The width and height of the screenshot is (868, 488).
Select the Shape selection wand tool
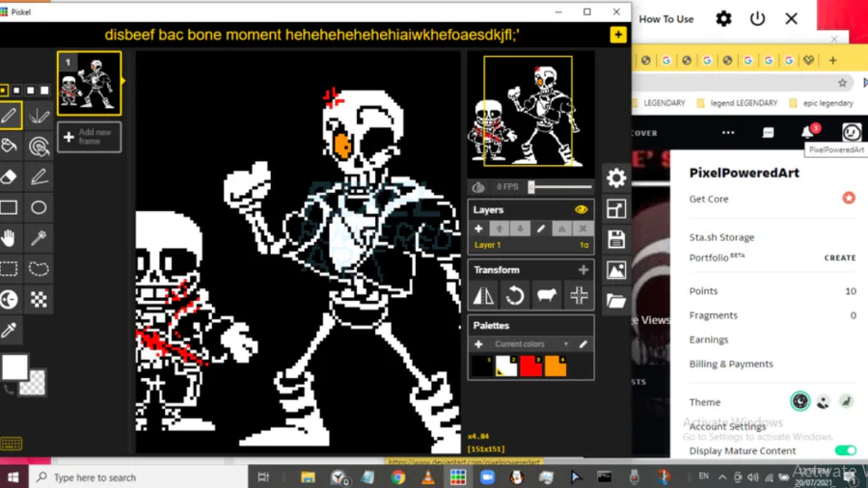coord(39,238)
